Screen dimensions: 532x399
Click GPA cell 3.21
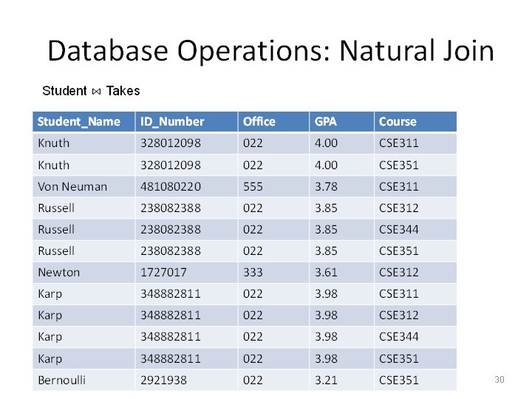coord(341,380)
